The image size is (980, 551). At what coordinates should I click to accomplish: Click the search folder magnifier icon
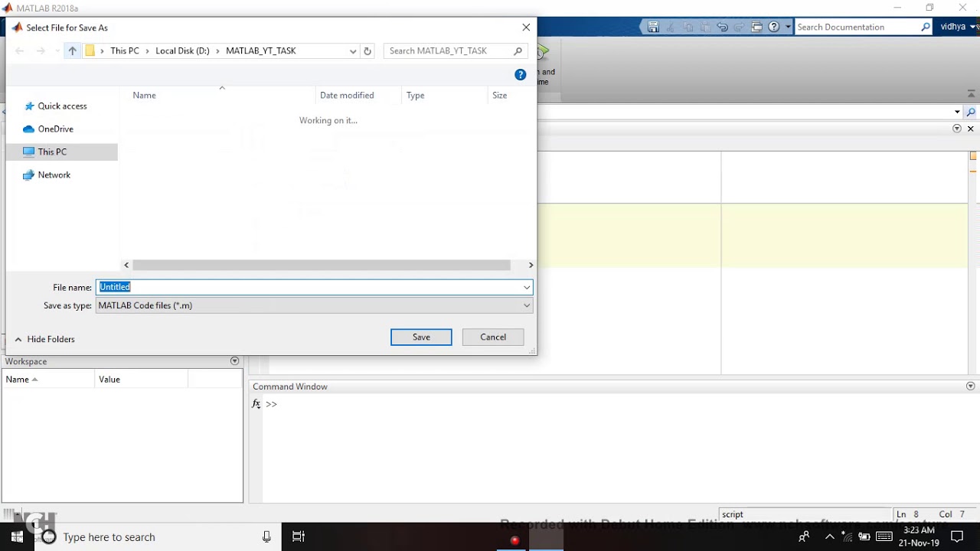[971, 112]
